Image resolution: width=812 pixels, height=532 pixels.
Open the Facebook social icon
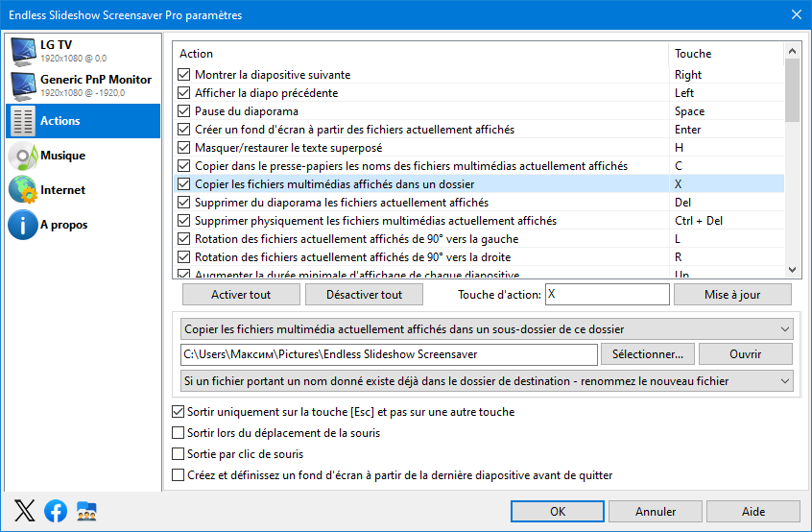(56, 511)
